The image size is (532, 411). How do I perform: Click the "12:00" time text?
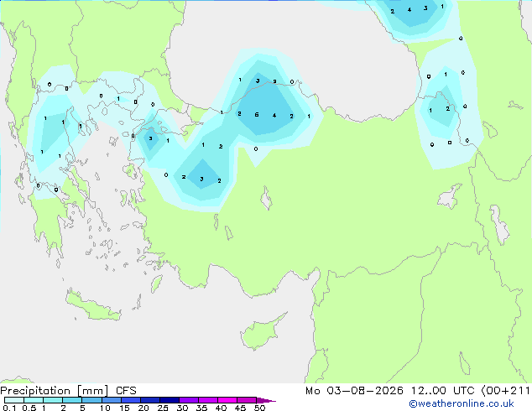coord(429,391)
